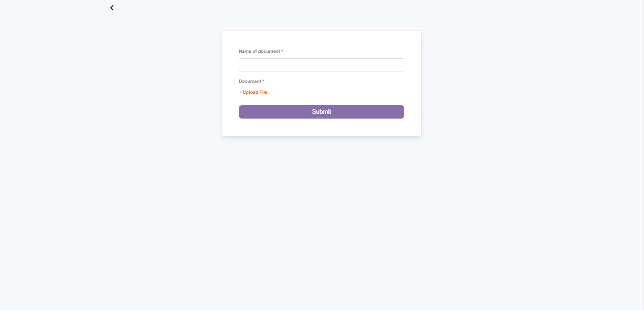Click the Upload File text under Document
The image size is (644, 310).
(255, 92)
